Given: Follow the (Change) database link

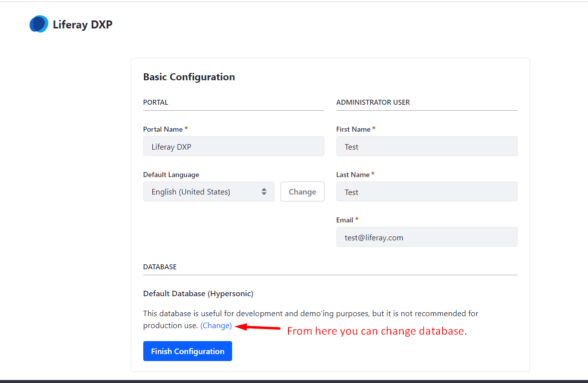Looking at the screenshot, I should [x=216, y=326].
